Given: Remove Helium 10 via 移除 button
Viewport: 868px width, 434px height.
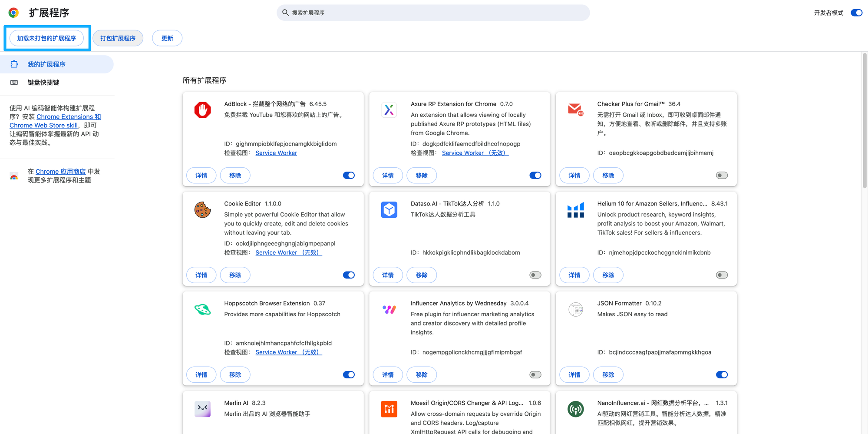Looking at the screenshot, I should click(608, 275).
